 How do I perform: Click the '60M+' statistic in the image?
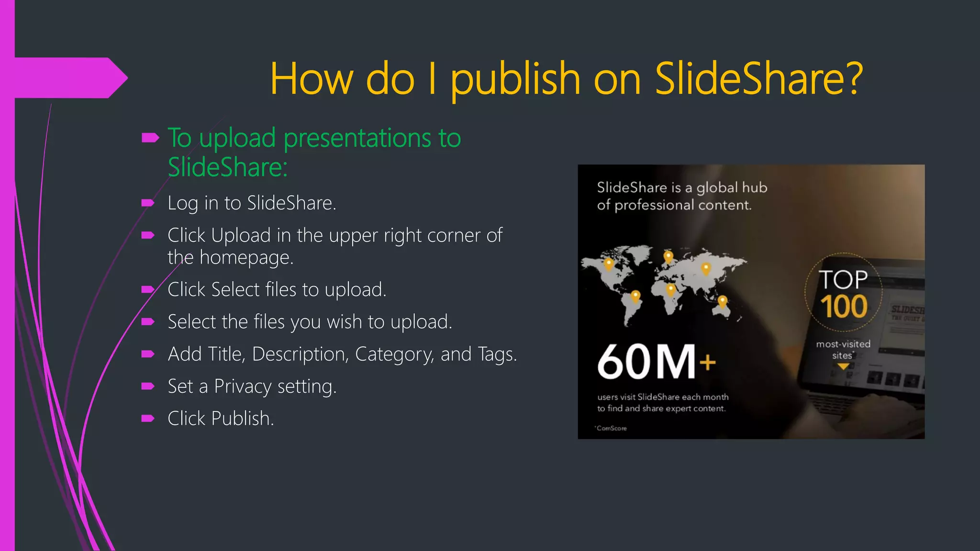[656, 362]
